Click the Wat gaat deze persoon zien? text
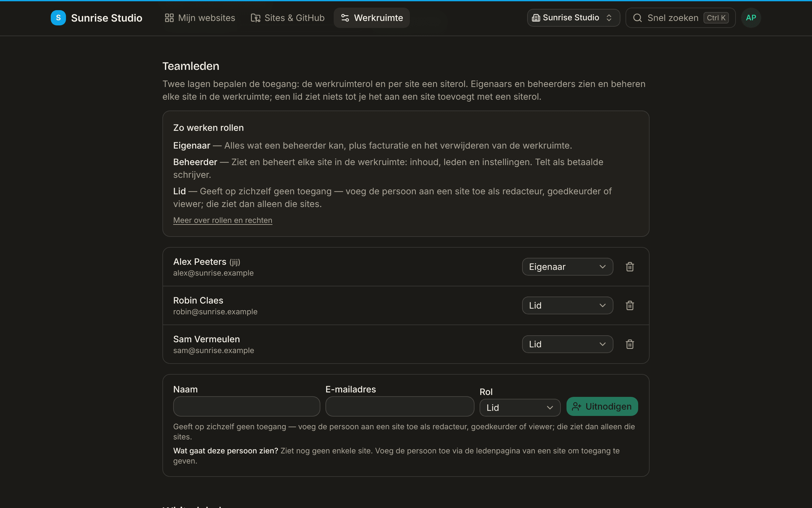This screenshot has height=508, width=812. [x=226, y=451]
